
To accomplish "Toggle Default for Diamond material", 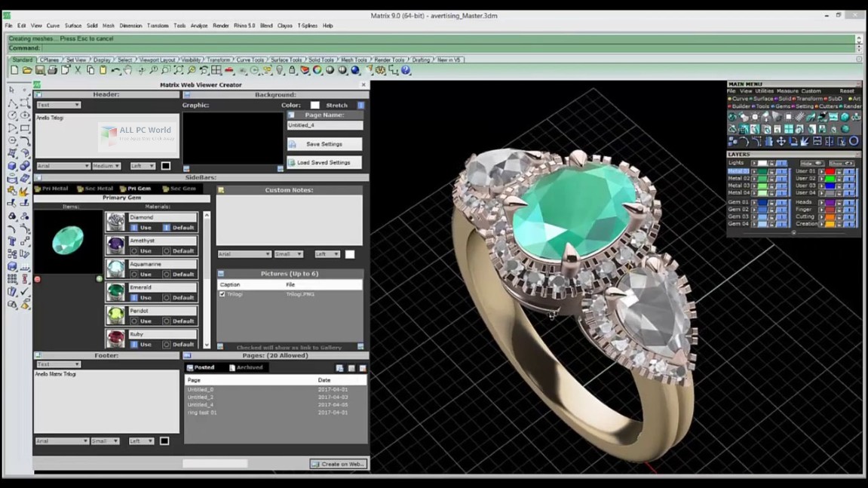I will (x=166, y=228).
